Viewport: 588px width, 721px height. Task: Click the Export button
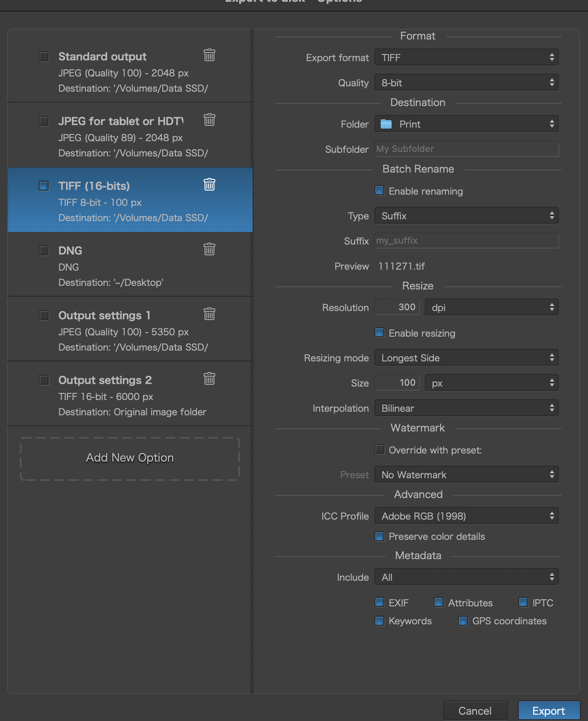(548, 711)
